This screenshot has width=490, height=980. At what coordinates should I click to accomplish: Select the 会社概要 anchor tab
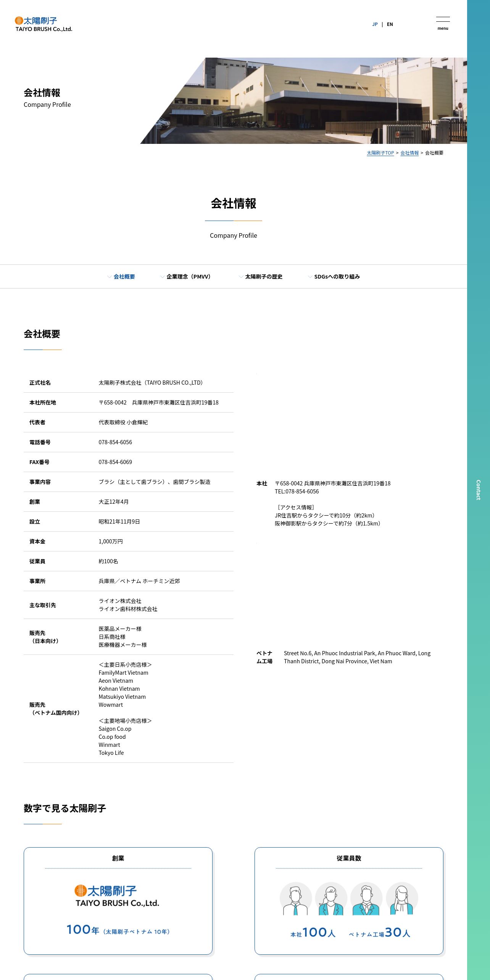click(x=124, y=277)
